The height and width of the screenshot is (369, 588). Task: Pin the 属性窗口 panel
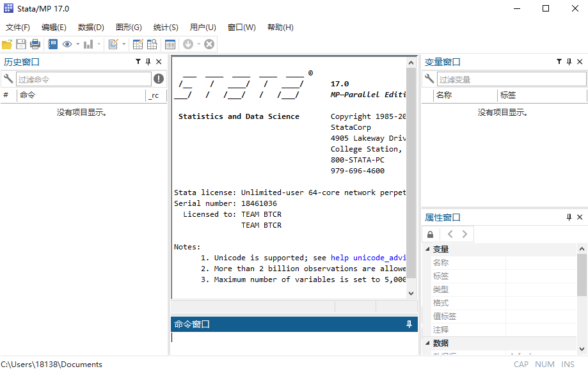pyautogui.click(x=569, y=217)
